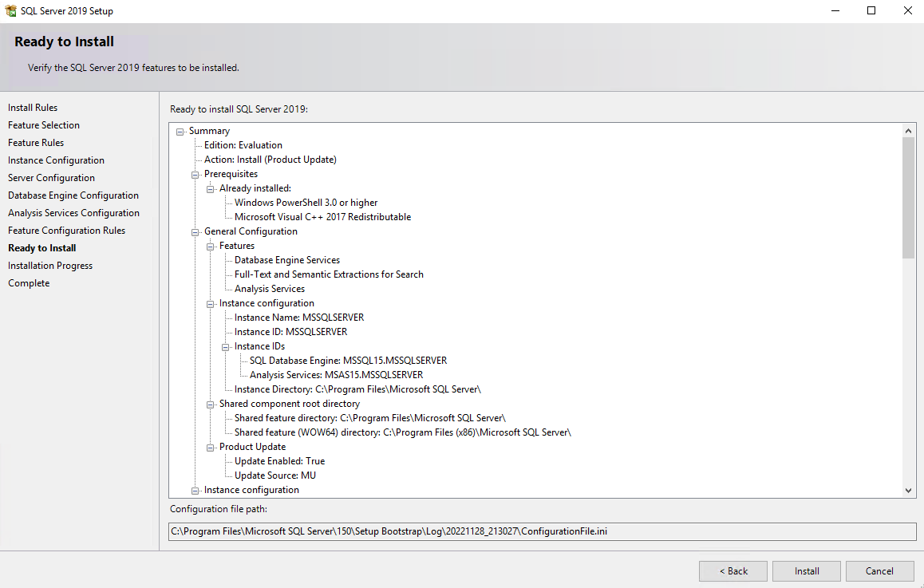Select the Instance Directory row
This screenshot has width=924, height=588.
click(357, 389)
